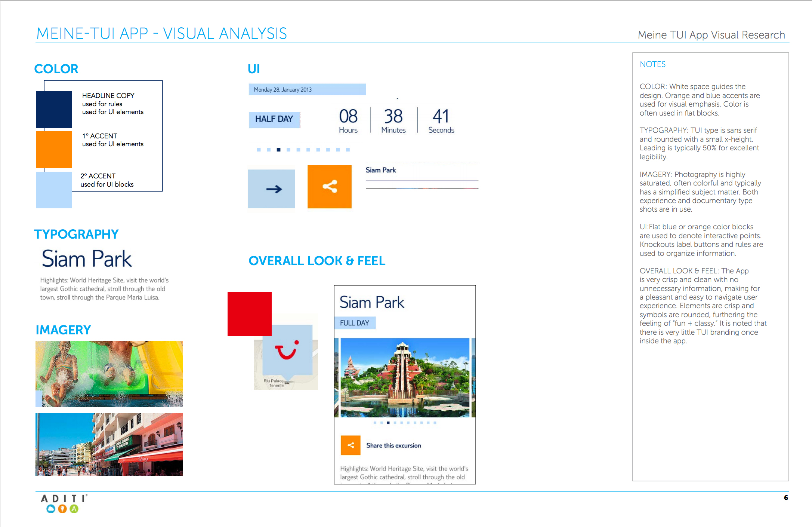Click the 'UI:Flat blue or orange' note paragraph
This screenshot has width=812, height=527.
[701, 240]
